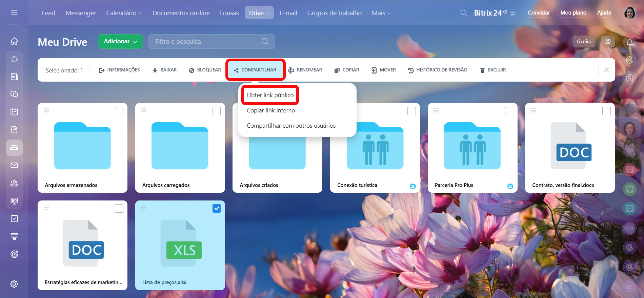Open the settings gear in left sidebar
Viewport: 644px width, 298px height.
coord(14,284)
